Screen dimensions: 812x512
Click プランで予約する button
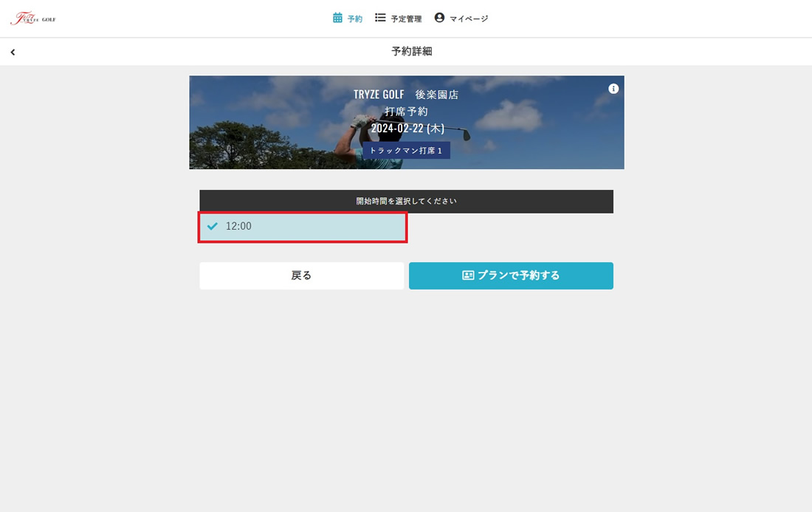[x=511, y=276]
